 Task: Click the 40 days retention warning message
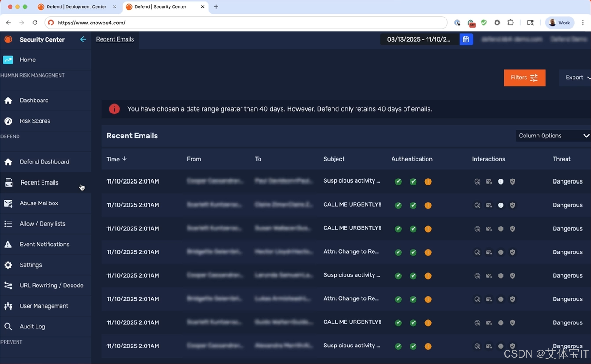click(x=280, y=109)
